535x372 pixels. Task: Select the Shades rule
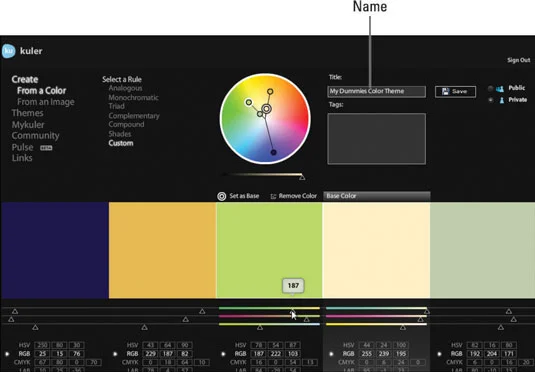click(120, 134)
